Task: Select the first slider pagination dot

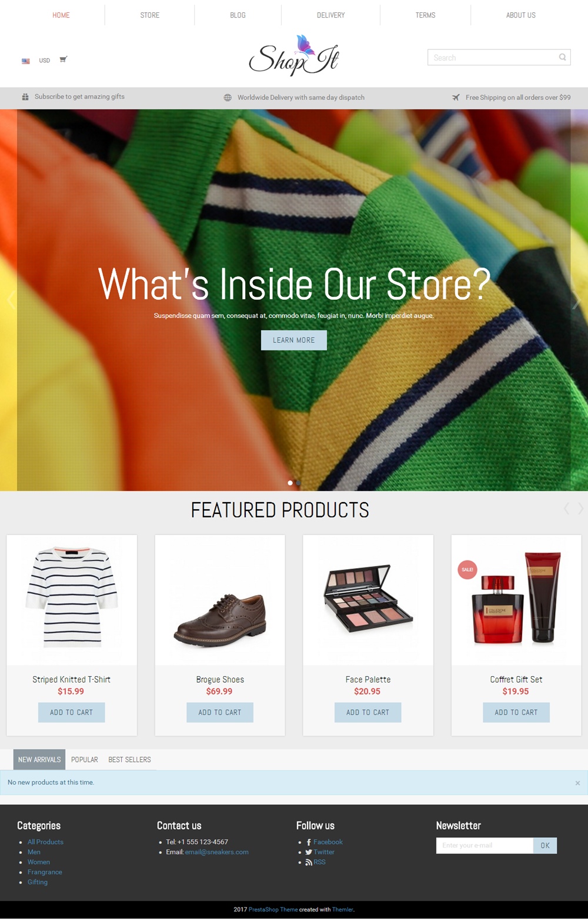Action: (x=290, y=483)
